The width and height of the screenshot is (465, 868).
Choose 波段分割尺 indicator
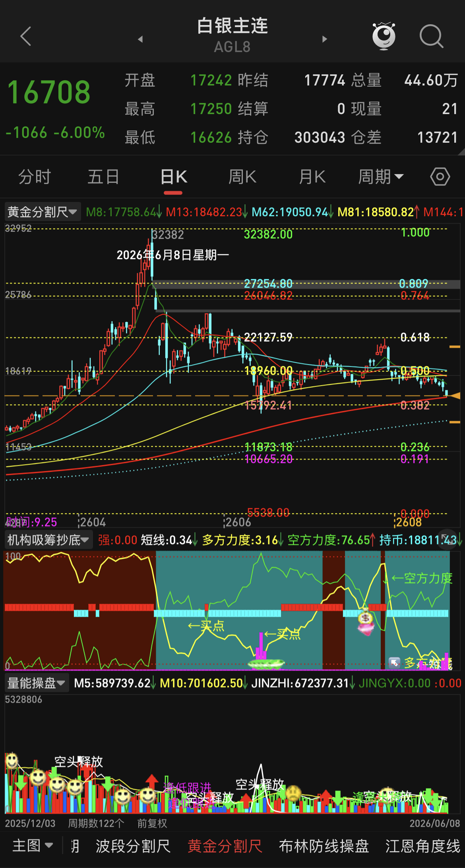(x=133, y=846)
